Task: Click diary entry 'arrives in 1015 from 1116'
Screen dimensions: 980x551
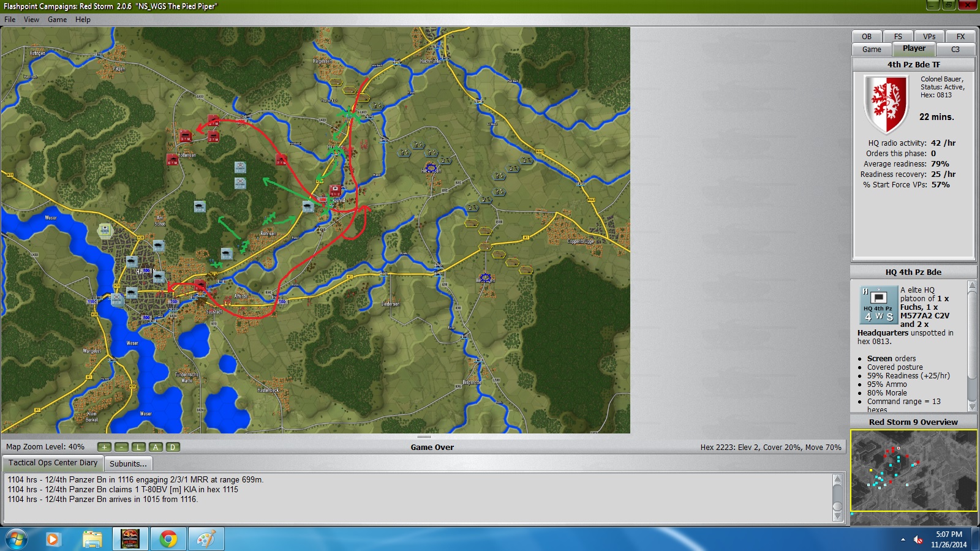Action: click(102, 499)
